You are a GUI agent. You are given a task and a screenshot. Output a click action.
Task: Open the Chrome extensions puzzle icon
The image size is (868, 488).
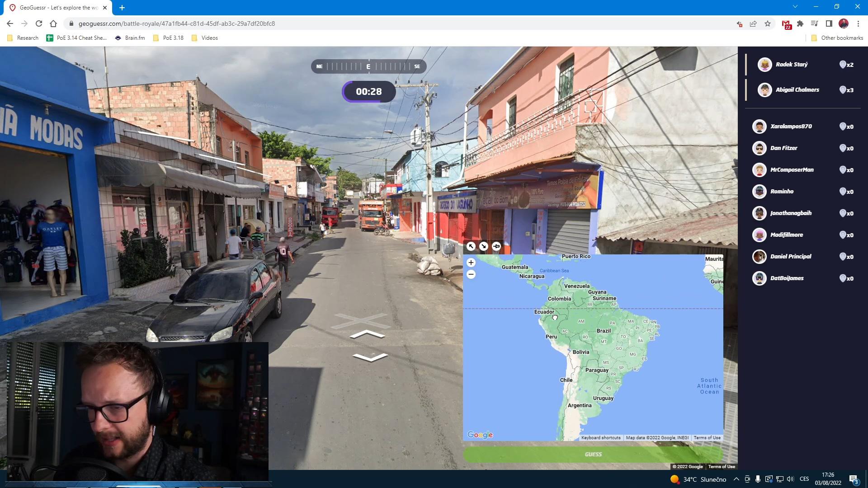point(800,23)
